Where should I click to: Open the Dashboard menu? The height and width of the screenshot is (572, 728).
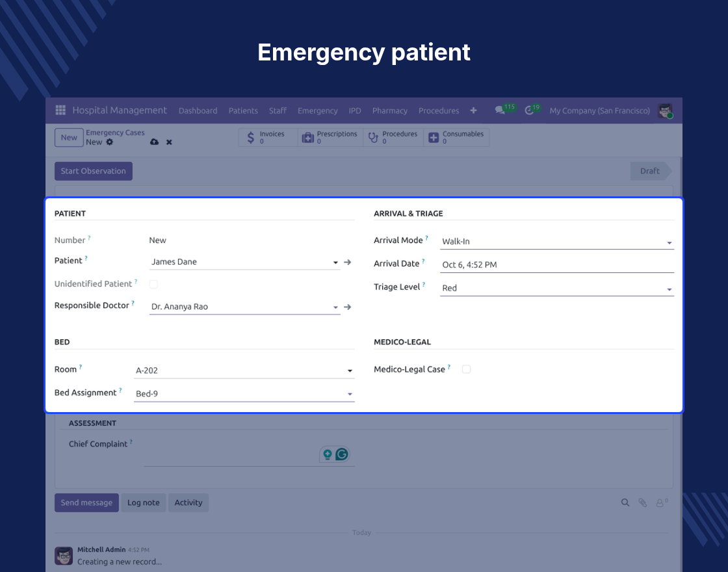tap(198, 110)
